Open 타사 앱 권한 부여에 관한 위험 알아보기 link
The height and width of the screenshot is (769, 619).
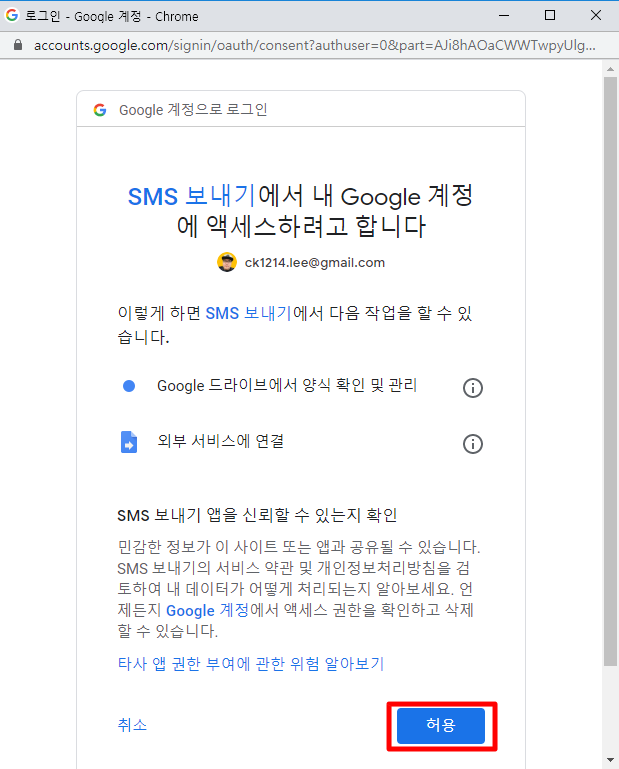tap(250, 663)
